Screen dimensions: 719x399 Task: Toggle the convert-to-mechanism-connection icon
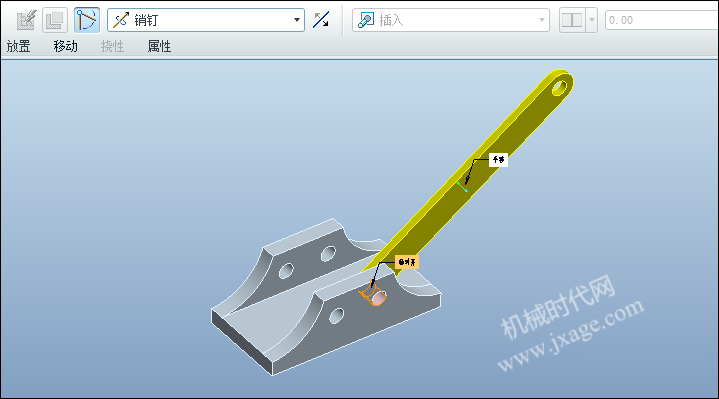(87, 20)
